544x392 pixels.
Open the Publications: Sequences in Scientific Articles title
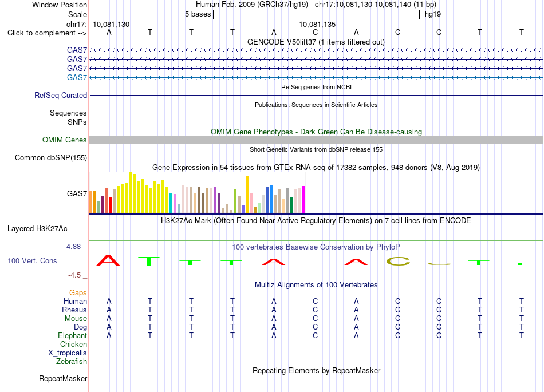316,105
